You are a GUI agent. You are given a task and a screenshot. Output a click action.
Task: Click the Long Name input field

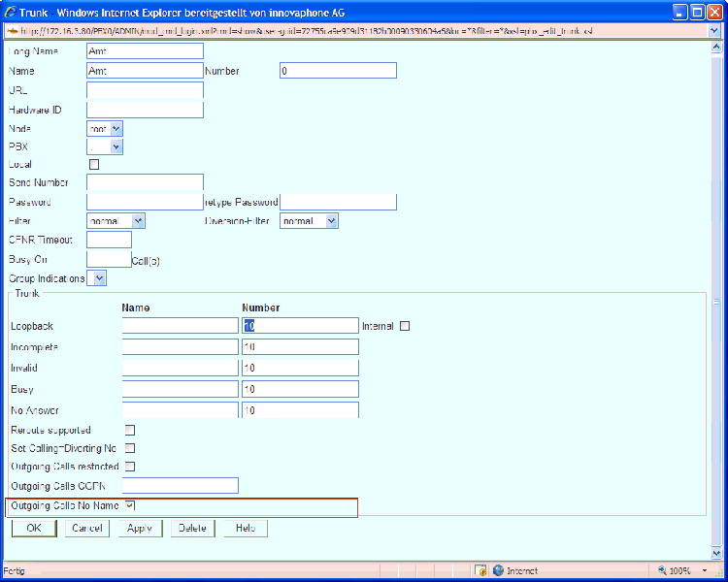pyautogui.click(x=145, y=51)
